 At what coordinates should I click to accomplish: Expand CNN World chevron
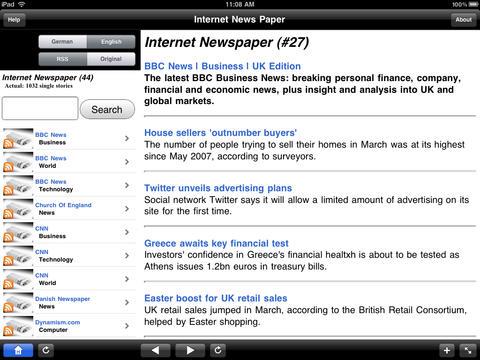127,279
